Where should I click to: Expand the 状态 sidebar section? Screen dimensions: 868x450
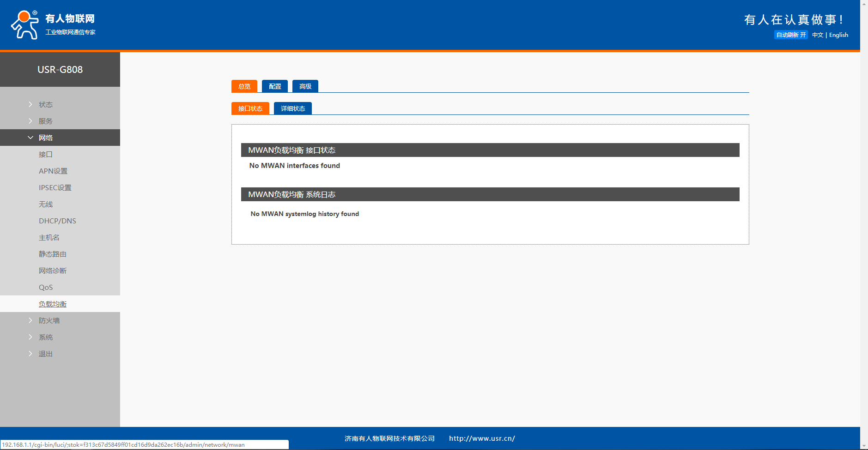45,105
